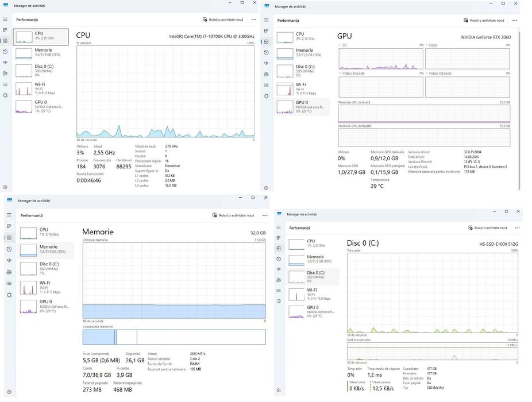Screen dimensions: 532x402
Task: Open the hamburger navigation menu in the CPU window
Action: pos(5,20)
